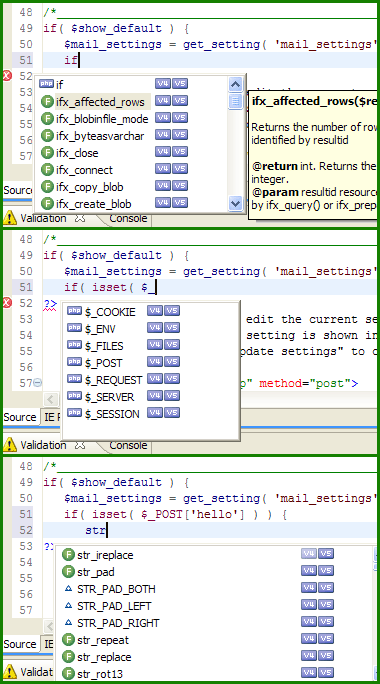Select the $_SESSION completion entry
380x684 pixels.
(112, 414)
